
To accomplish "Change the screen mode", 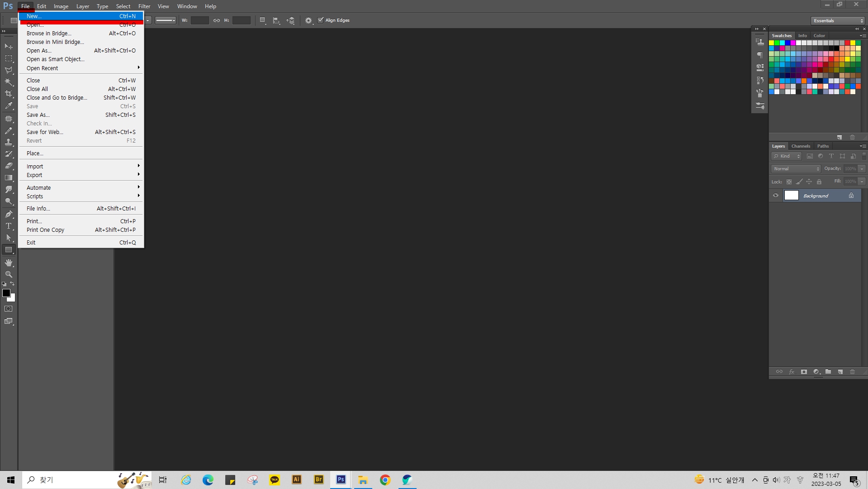I will pos(9,321).
